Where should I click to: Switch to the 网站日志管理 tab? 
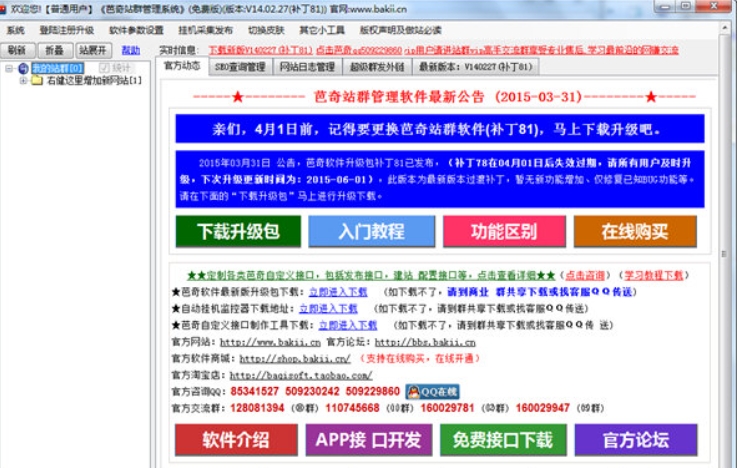click(x=307, y=67)
